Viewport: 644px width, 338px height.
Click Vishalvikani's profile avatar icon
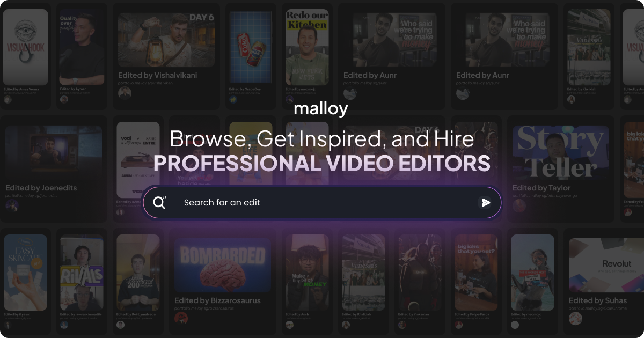(125, 92)
